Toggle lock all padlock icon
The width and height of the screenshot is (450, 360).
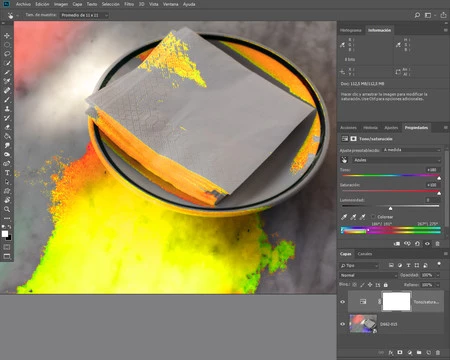(386, 285)
